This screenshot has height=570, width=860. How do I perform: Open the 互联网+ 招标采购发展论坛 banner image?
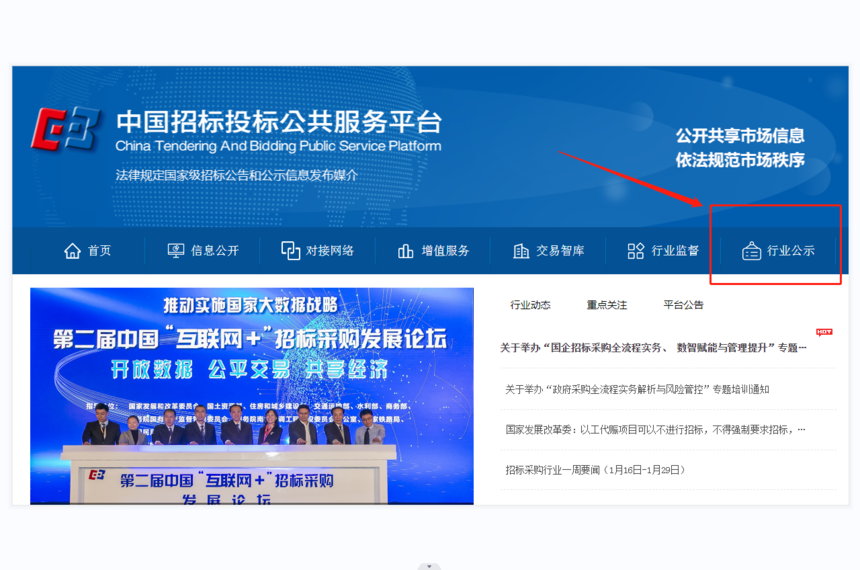pos(252,396)
